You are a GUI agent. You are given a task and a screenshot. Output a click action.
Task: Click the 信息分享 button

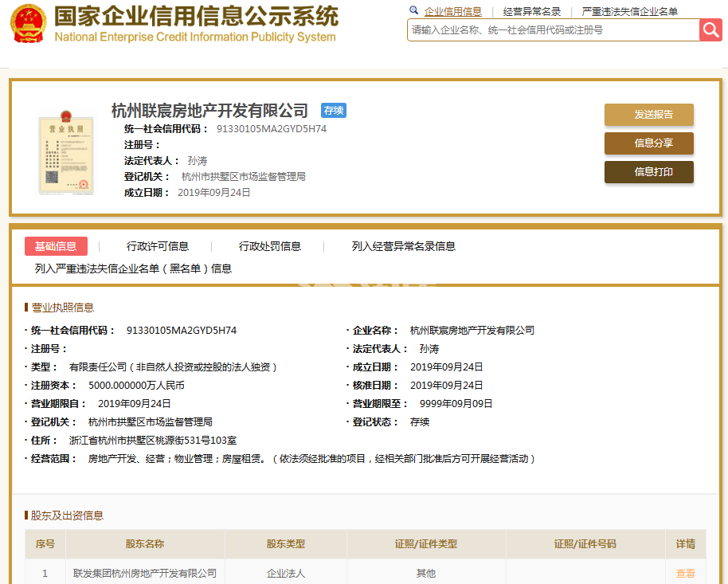[x=648, y=143]
